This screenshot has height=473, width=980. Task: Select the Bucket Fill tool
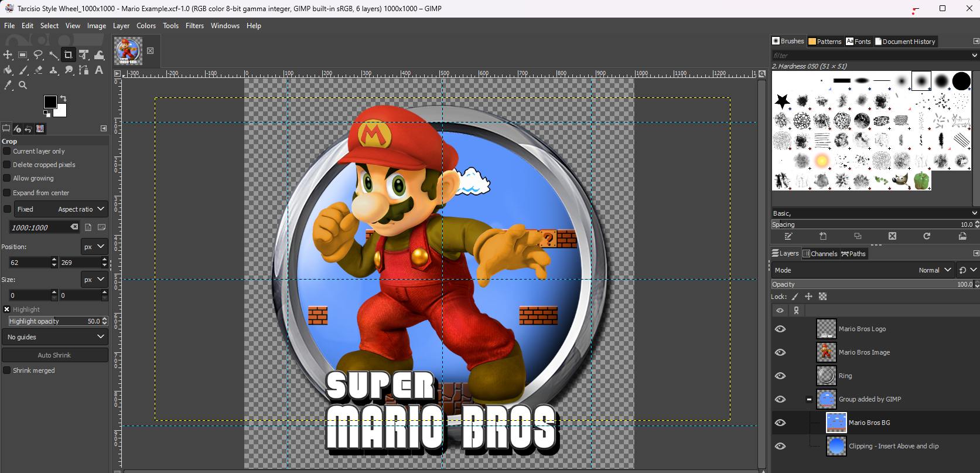click(8, 70)
